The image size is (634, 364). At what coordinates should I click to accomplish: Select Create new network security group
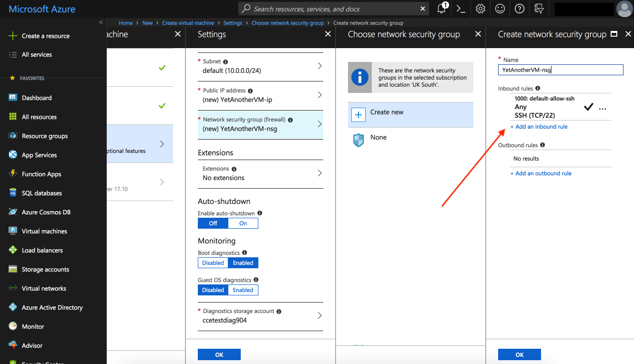[410, 114]
